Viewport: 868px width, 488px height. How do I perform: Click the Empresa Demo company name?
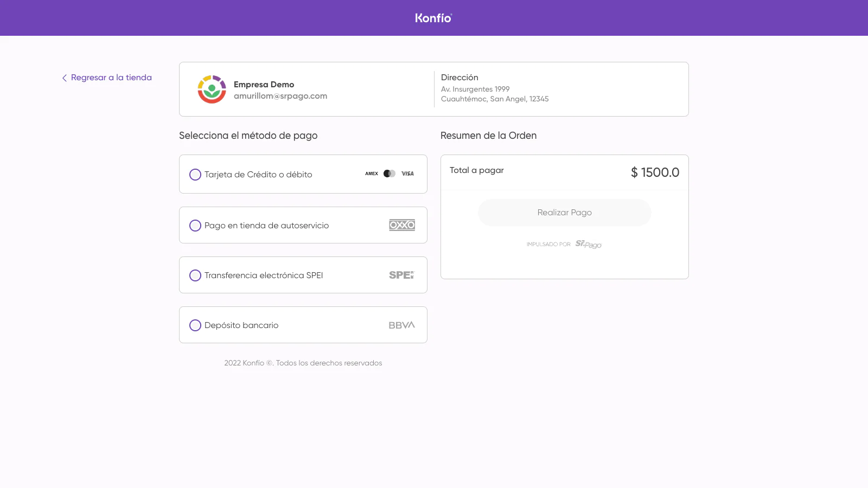coord(264,85)
